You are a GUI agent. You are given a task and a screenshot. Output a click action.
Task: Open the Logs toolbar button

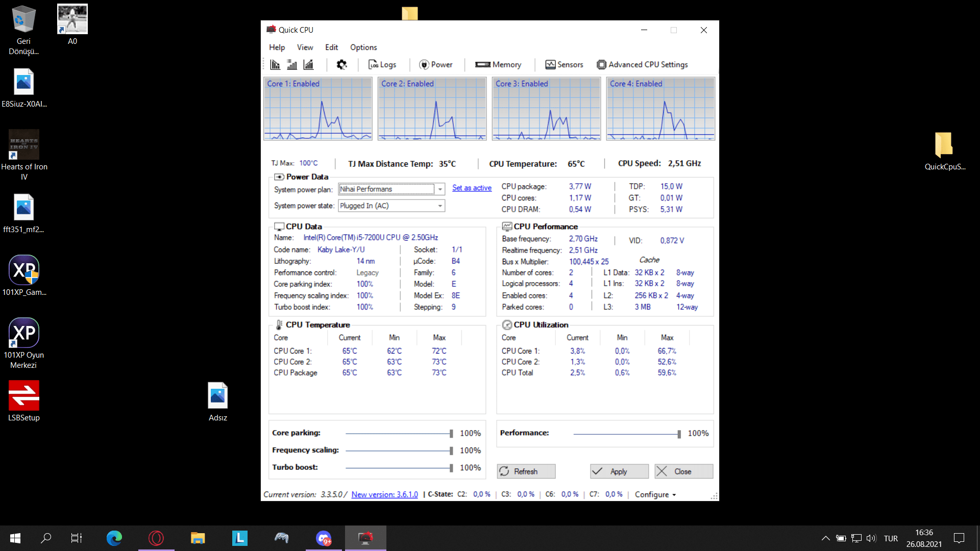tap(382, 65)
